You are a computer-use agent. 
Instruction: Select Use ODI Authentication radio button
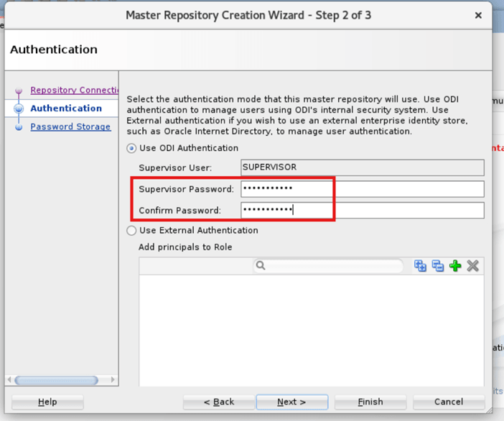click(x=131, y=148)
